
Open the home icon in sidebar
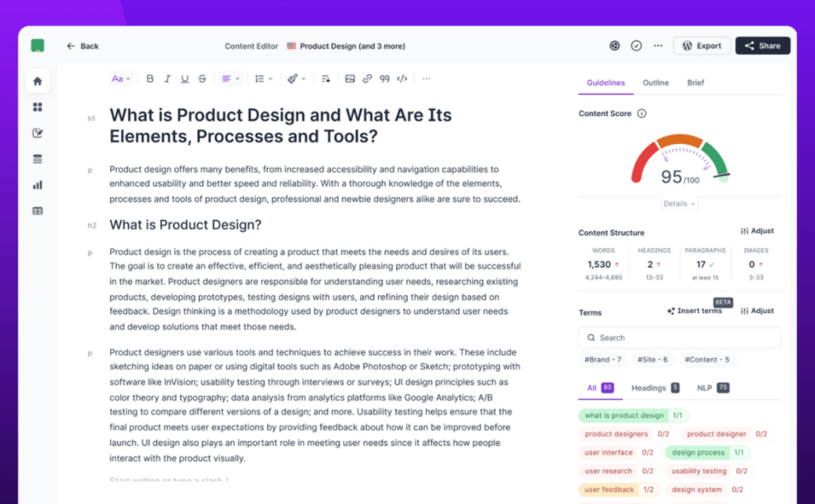(x=38, y=81)
